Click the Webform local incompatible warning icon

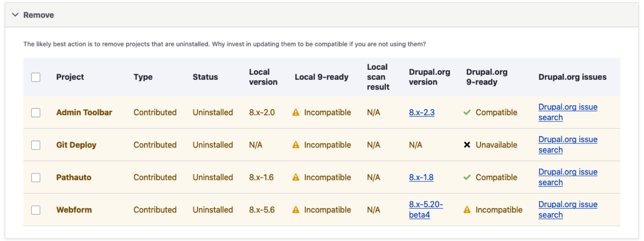coord(296,209)
